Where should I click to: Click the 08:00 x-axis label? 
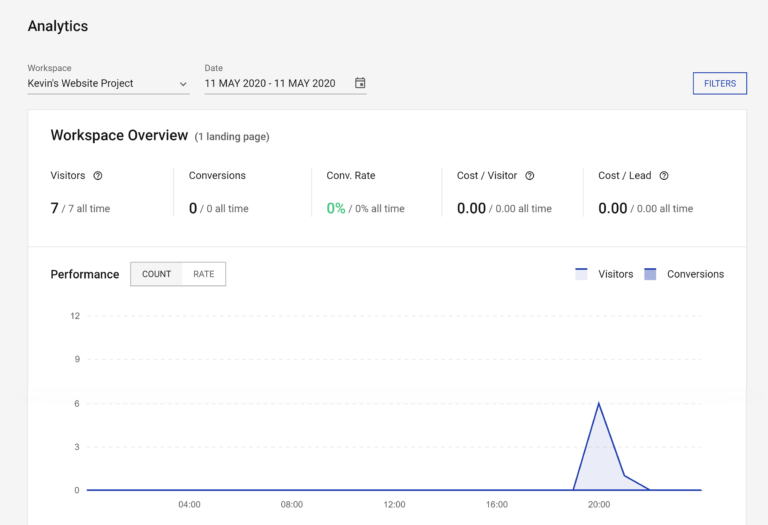(291, 504)
